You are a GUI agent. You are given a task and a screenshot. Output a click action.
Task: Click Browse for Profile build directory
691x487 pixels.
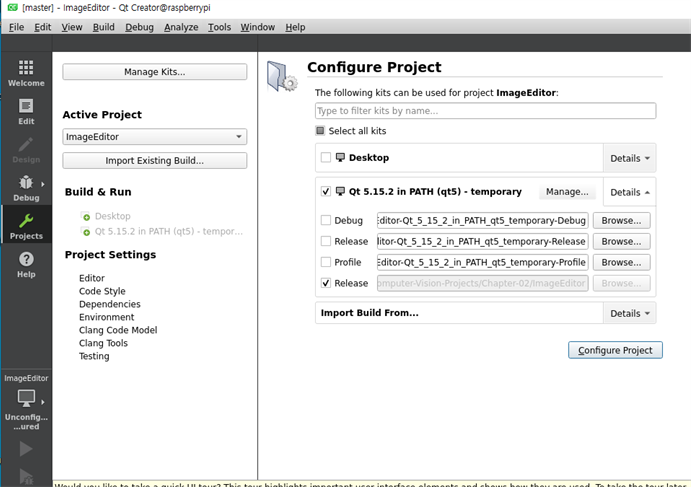tap(621, 262)
